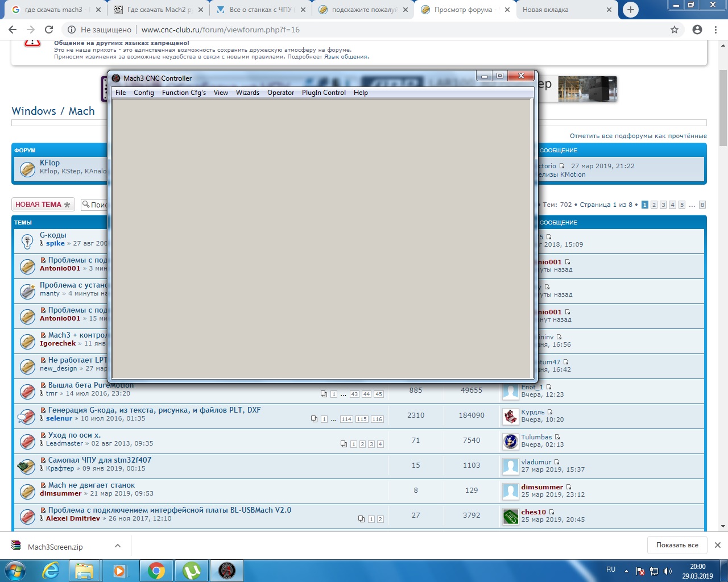This screenshot has height=582, width=728.
Task: Close the 'Новая вкладка' tab
Action: click(x=609, y=10)
